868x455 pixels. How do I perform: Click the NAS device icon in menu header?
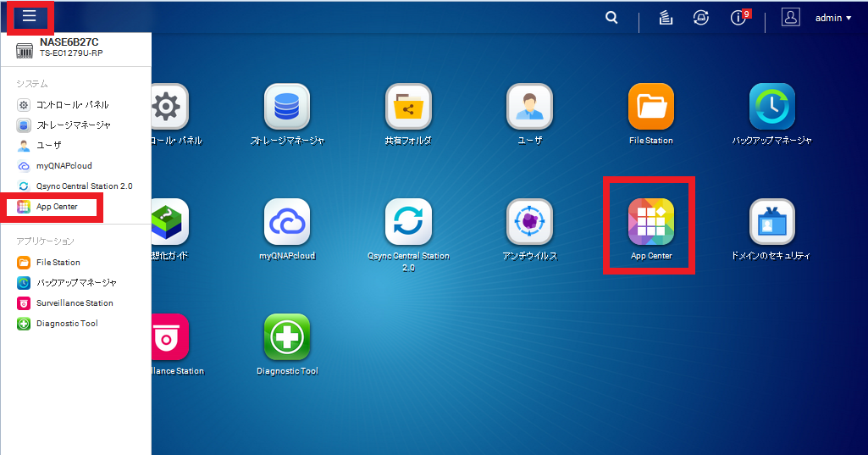pyautogui.click(x=25, y=50)
